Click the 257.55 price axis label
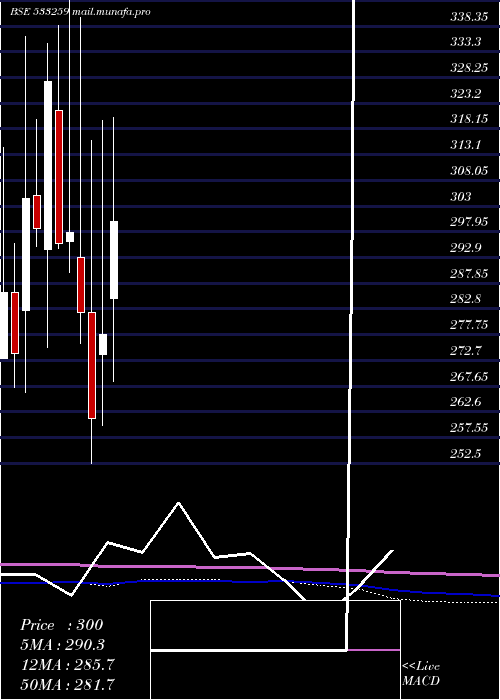500x700 pixels. [x=468, y=428]
